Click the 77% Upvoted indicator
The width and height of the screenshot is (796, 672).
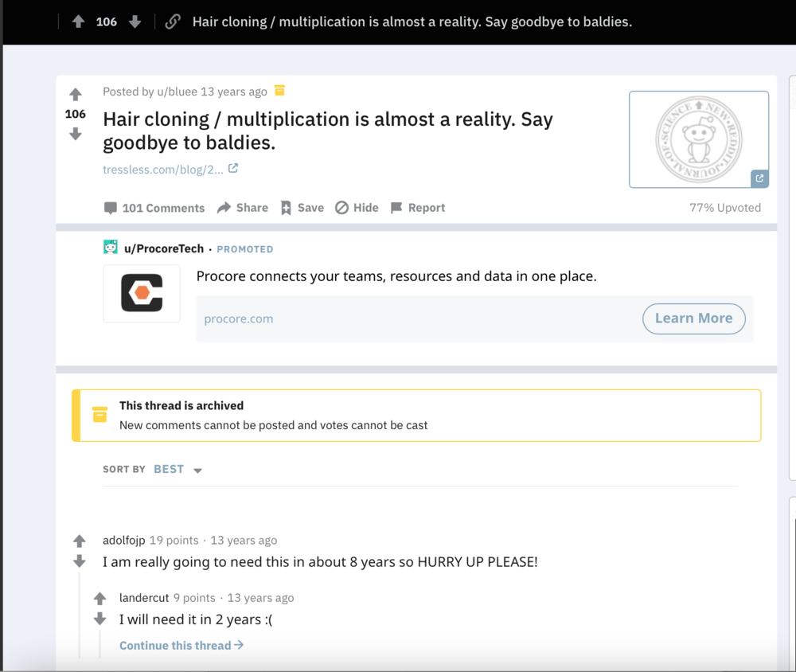pyautogui.click(x=725, y=207)
